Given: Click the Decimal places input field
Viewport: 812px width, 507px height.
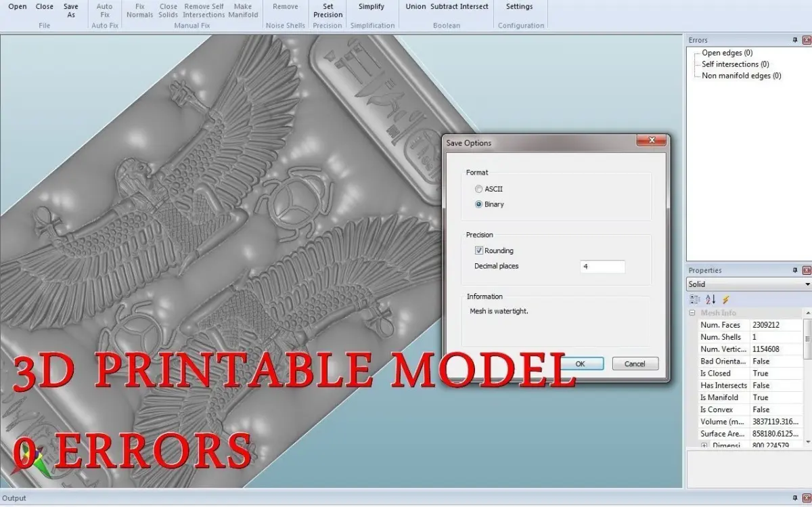Looking at the screenshot, I should pos(602,267).
